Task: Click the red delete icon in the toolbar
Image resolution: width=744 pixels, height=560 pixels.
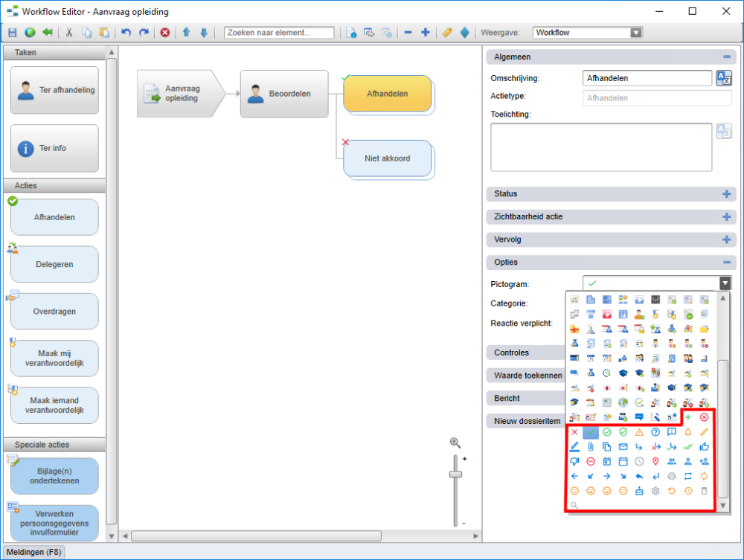Action: click(x=165, y=33)
